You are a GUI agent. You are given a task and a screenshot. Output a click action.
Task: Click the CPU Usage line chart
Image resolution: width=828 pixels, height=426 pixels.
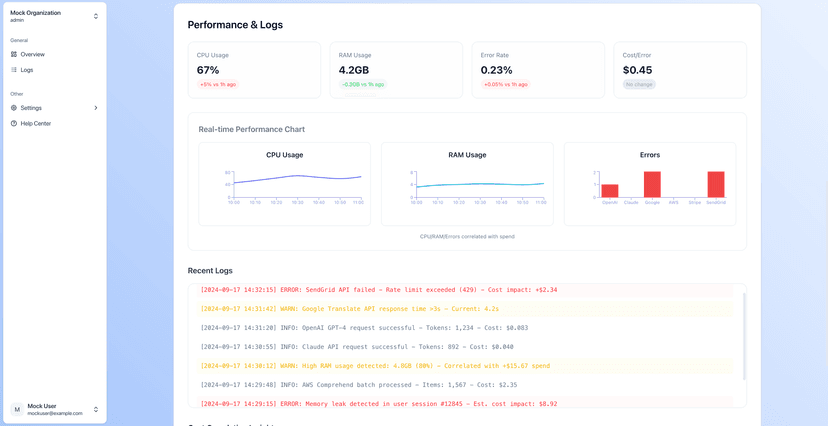point(297,180)
